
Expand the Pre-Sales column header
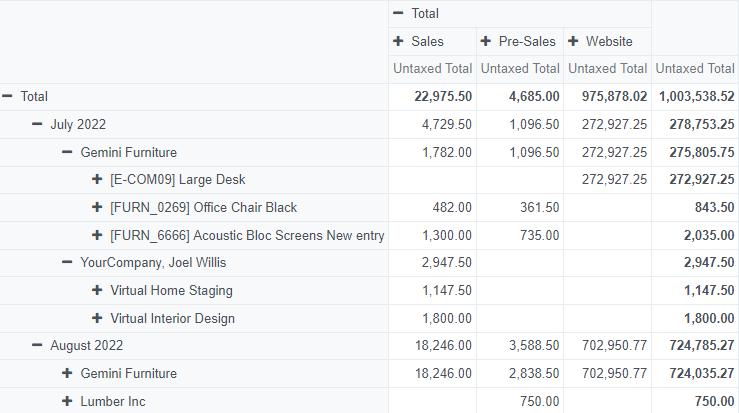coord(518,42)
